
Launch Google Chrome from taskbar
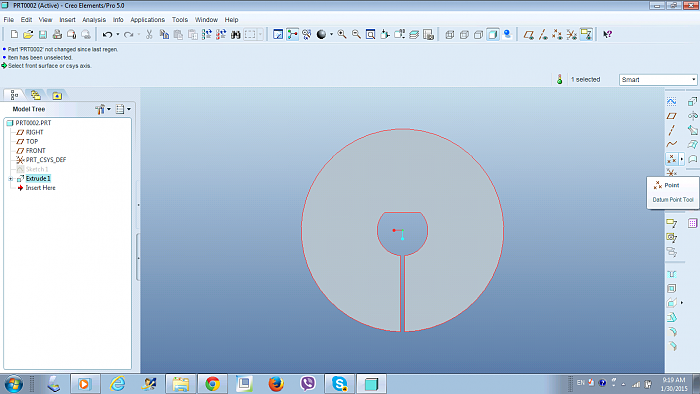(x=212, y=384)
